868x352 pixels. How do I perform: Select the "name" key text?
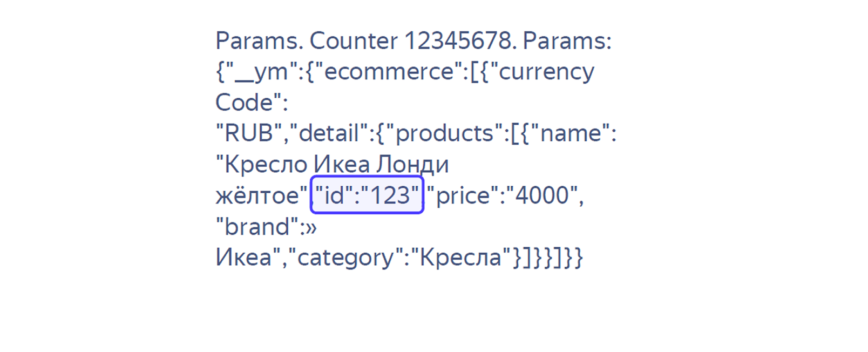click(571, 133)
